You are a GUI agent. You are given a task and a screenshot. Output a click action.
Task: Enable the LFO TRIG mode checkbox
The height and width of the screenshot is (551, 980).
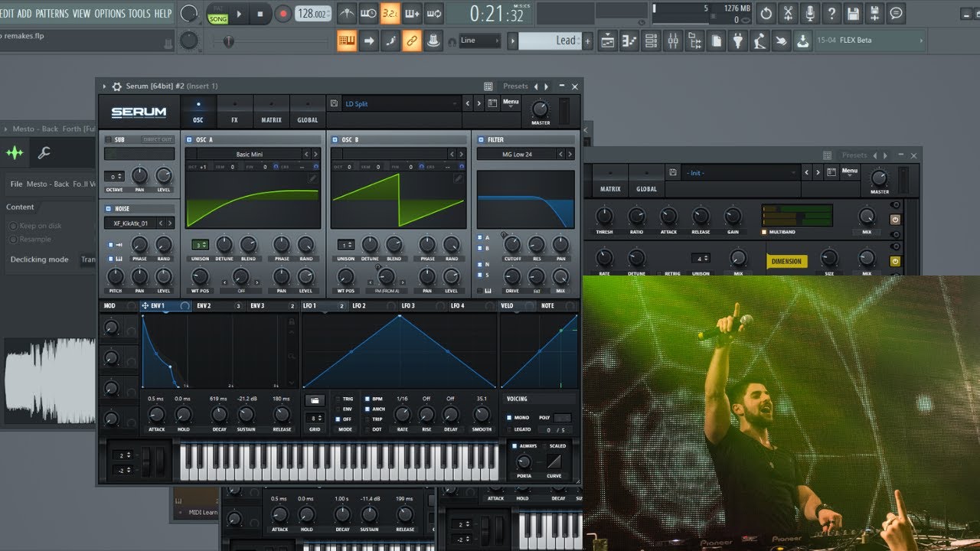(337, 399)
